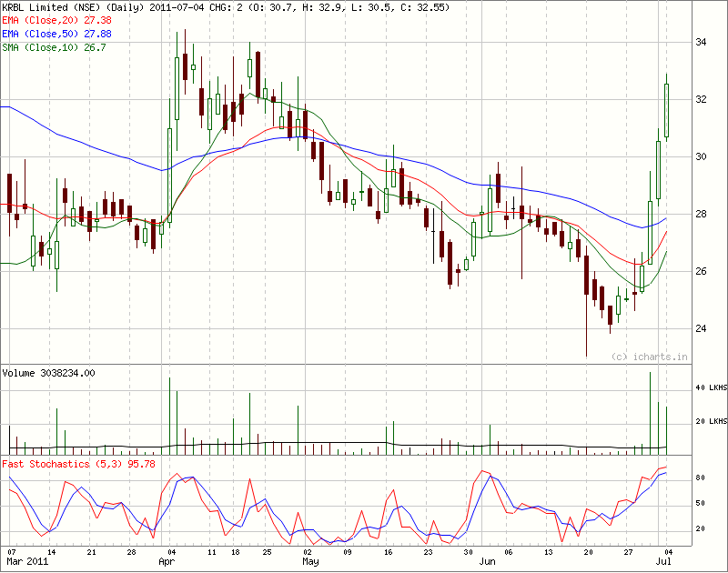
Task: Click the date tick '25' in April
Action: coord(267,552)
